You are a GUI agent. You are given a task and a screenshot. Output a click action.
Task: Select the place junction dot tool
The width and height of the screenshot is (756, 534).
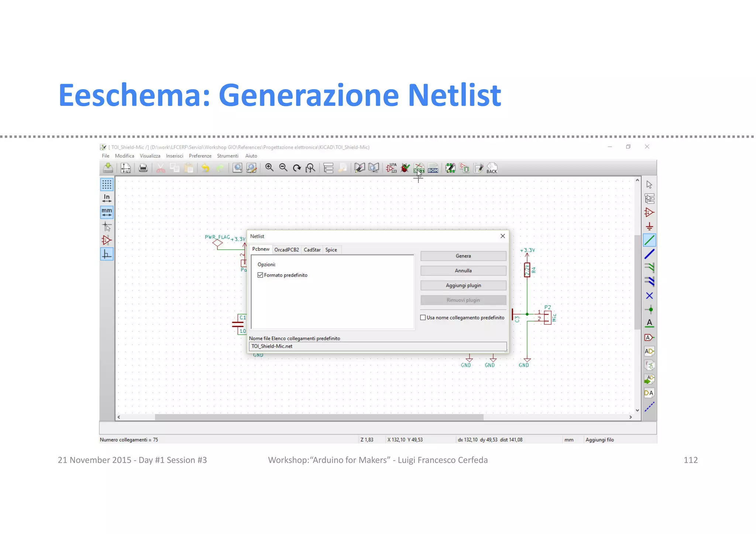click(649, 310)
